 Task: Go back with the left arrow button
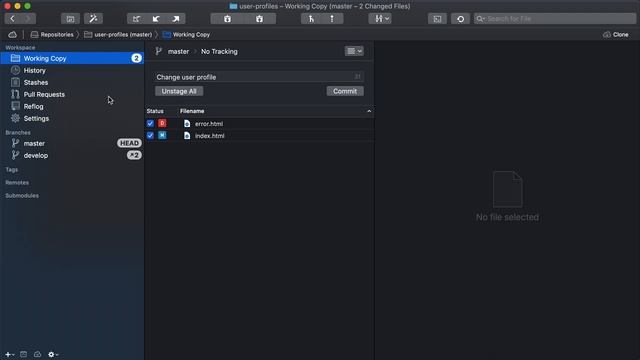[x=13, y=19]
